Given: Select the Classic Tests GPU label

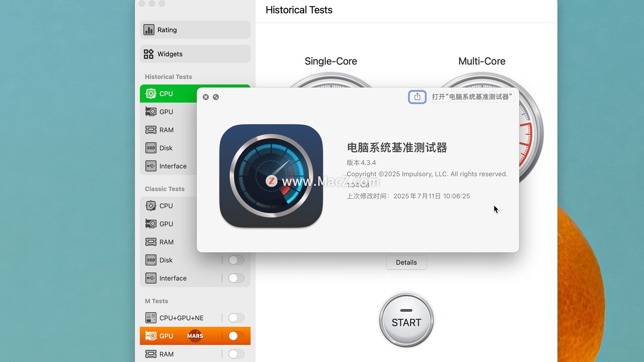Looking at the screenshot, I should [166, 224].
